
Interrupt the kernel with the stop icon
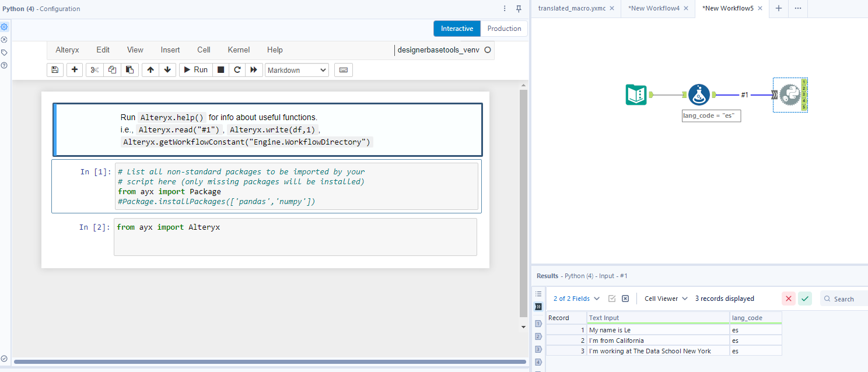click(x=220, y=70)
